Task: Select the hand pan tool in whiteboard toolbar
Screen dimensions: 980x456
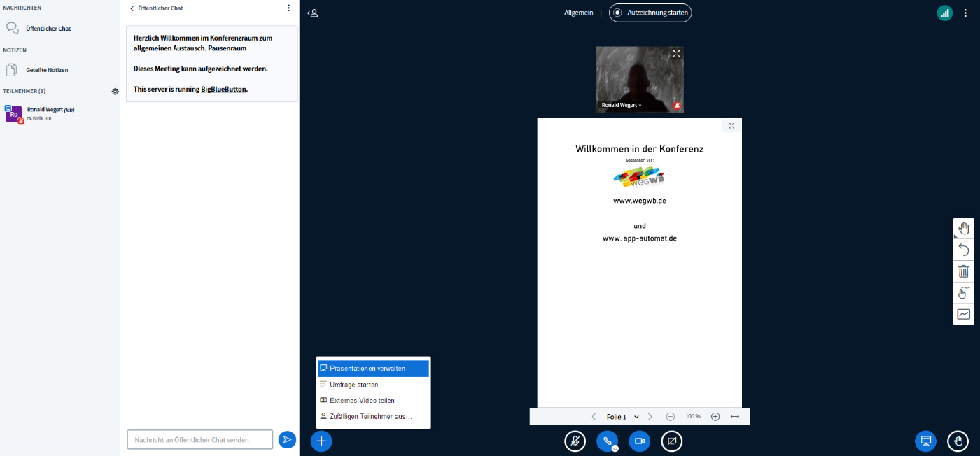Action: (963, 228)
